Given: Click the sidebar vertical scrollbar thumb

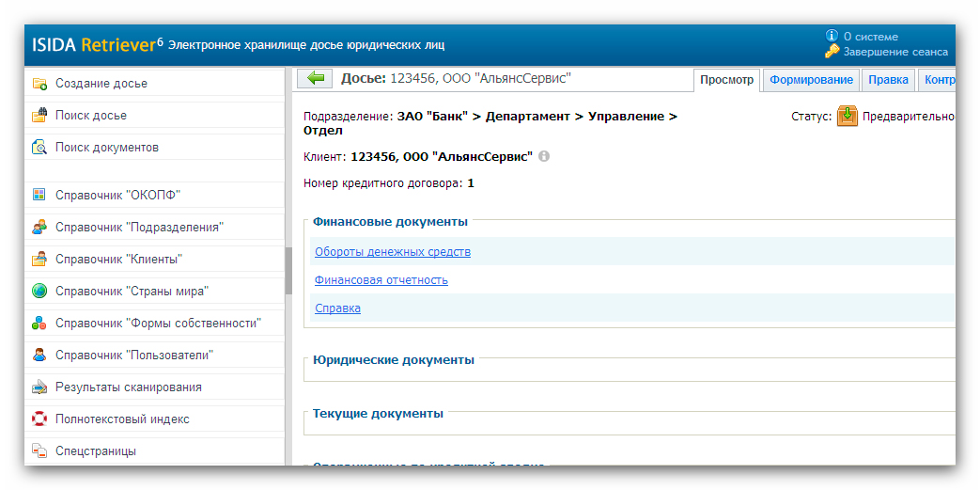Looking at the screenshot, I should coord(288,270).
